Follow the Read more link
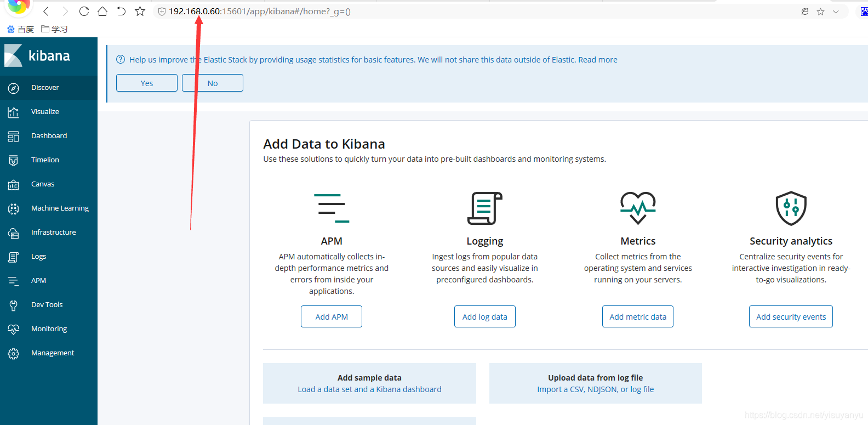This screenshot has width=868, height=425. [x=598, y=60]
